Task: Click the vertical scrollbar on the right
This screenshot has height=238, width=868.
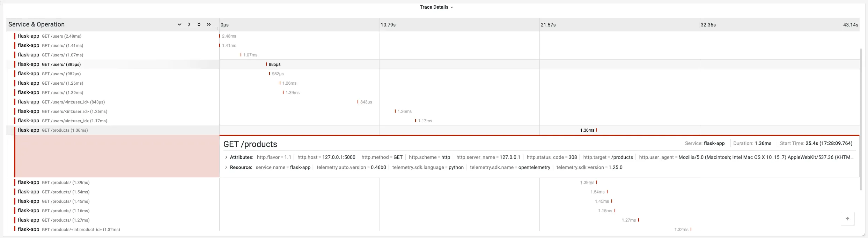Action: pos(861,118)
